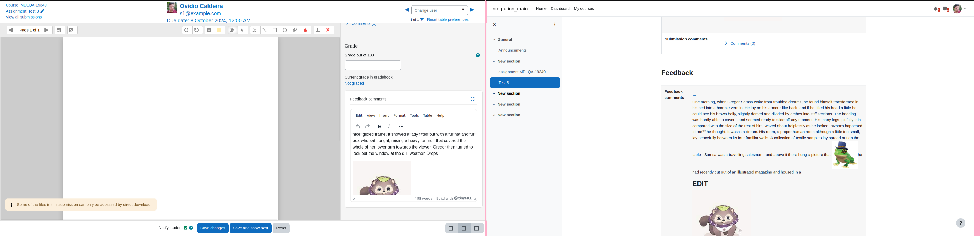980x236 pixels.
Task: Open the editor Table menu
Action: (428, 116)
